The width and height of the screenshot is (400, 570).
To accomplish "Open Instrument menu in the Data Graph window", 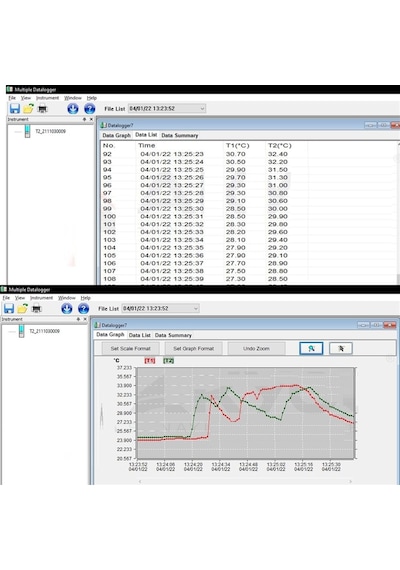I will point(41,298).
